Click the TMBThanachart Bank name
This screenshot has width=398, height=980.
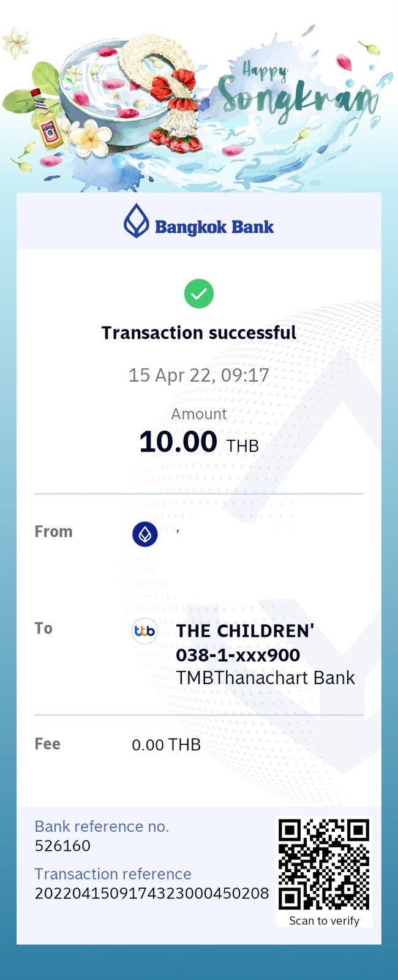265,678
